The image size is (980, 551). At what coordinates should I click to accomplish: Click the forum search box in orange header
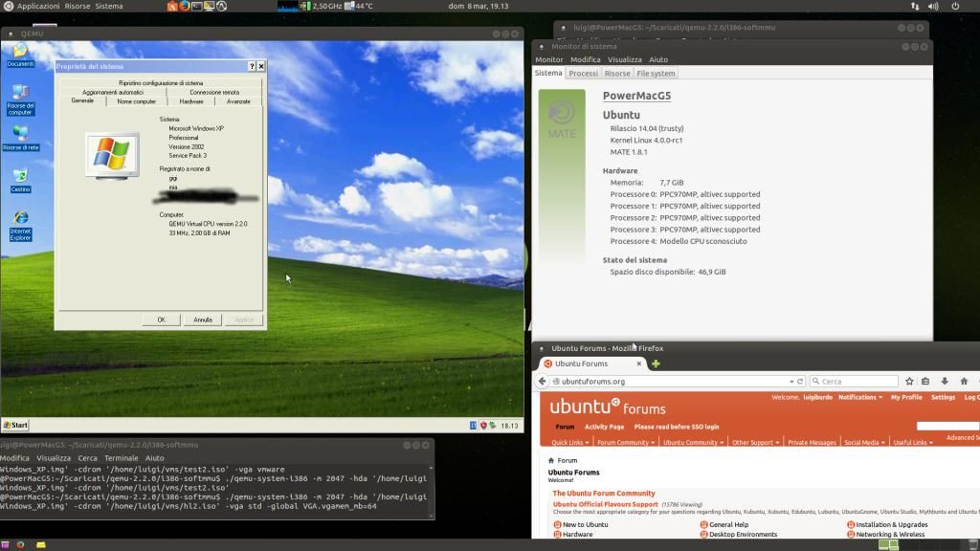(947, 426)
